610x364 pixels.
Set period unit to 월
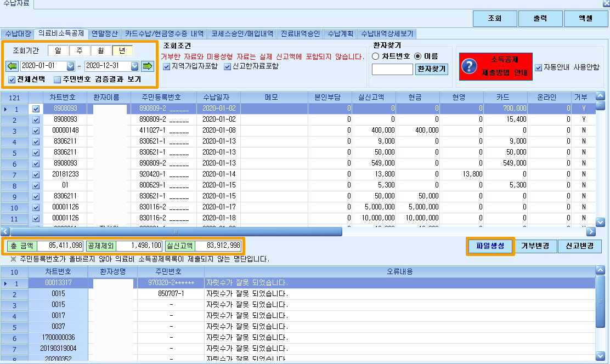(x=101, y=50)
